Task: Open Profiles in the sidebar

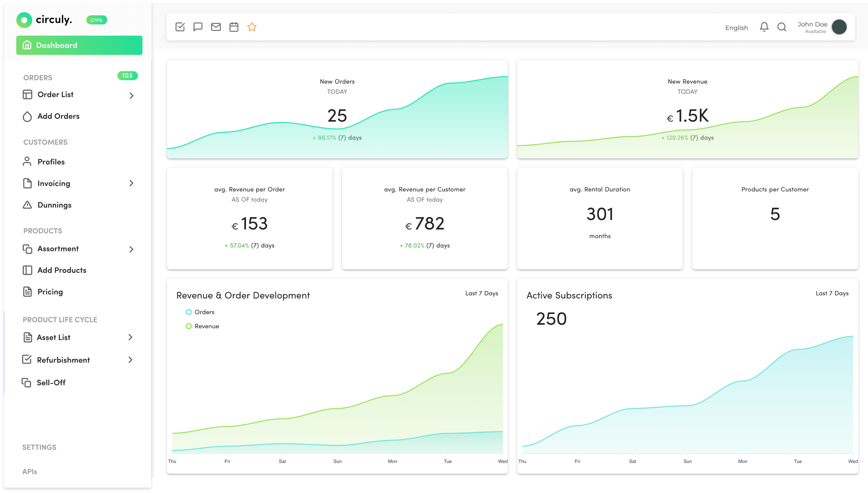Action: pos(51,162)
